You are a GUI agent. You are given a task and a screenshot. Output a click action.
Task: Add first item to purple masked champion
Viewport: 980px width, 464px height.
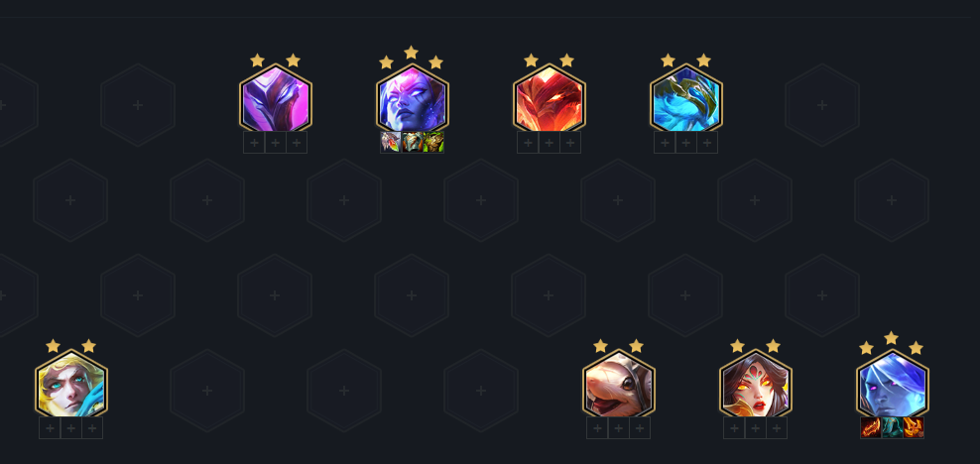(x=254, y=143)
